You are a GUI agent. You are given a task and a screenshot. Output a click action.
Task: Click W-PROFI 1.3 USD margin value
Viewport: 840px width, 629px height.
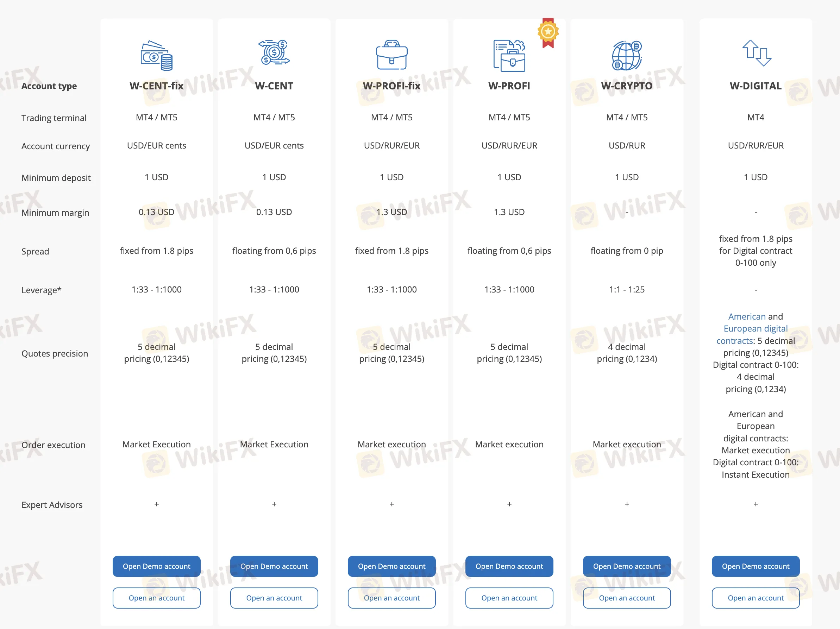click(x=509, y=212)
